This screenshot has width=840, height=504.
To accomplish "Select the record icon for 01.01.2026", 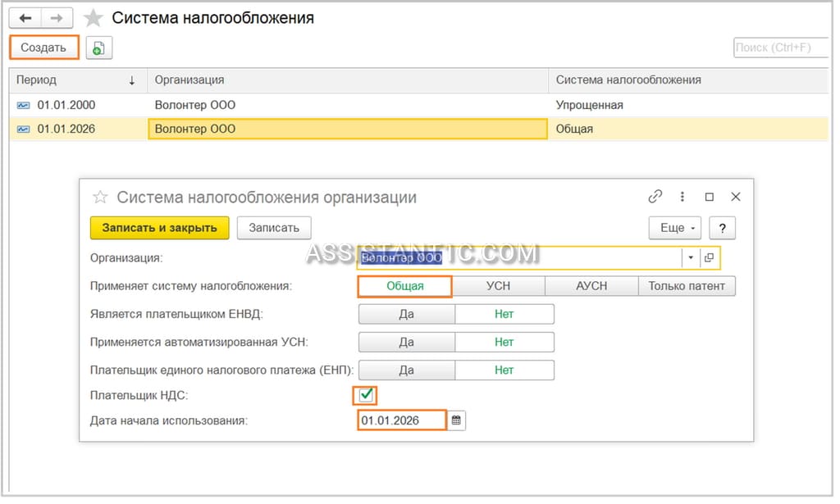I will point(24,129).
